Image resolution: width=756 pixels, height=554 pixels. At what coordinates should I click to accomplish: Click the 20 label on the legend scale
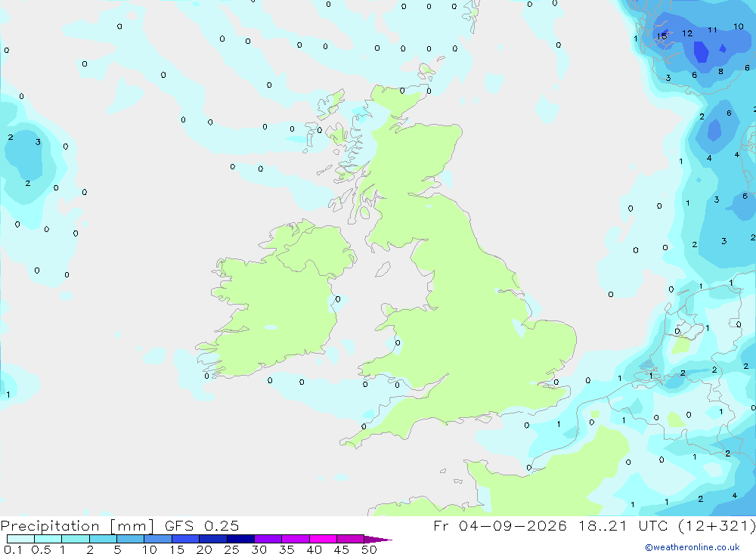tap(204, 549)
